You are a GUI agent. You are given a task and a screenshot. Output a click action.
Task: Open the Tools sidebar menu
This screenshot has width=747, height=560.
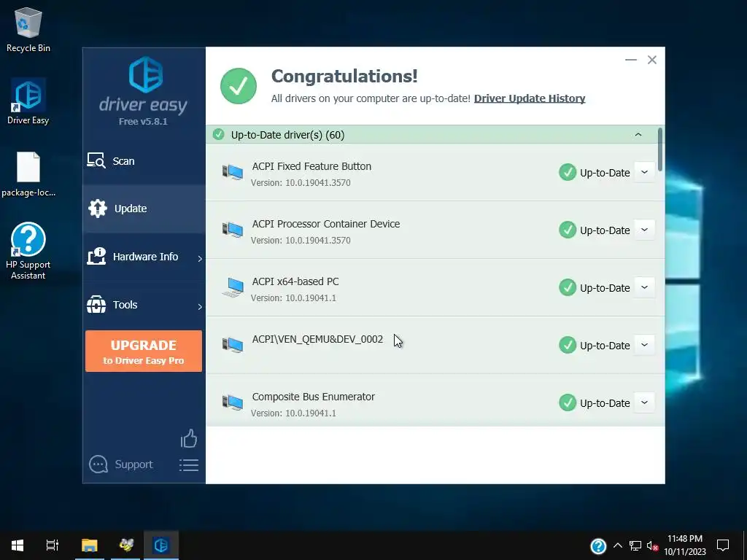tap(144, 305)
